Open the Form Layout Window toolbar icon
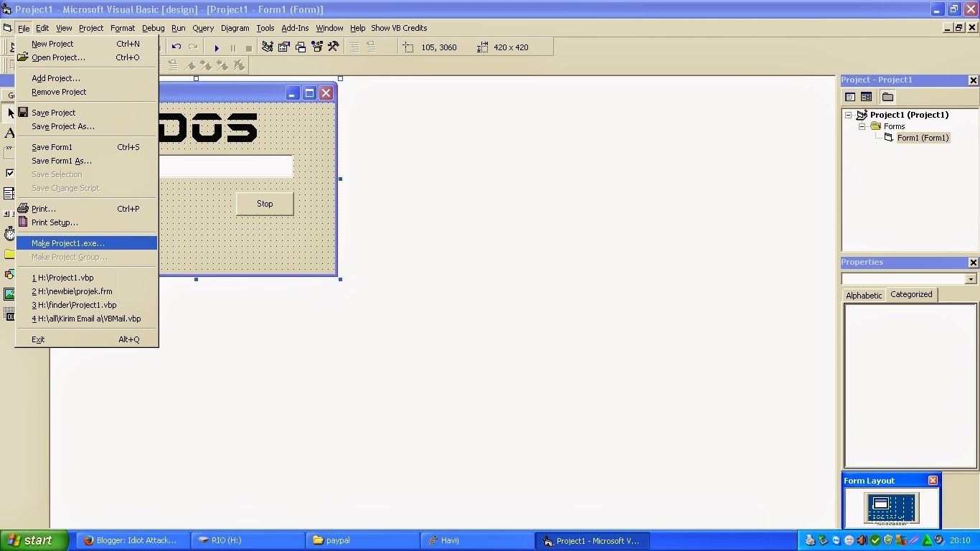Screen dimensions: 980x551 (x=301, y=47)
